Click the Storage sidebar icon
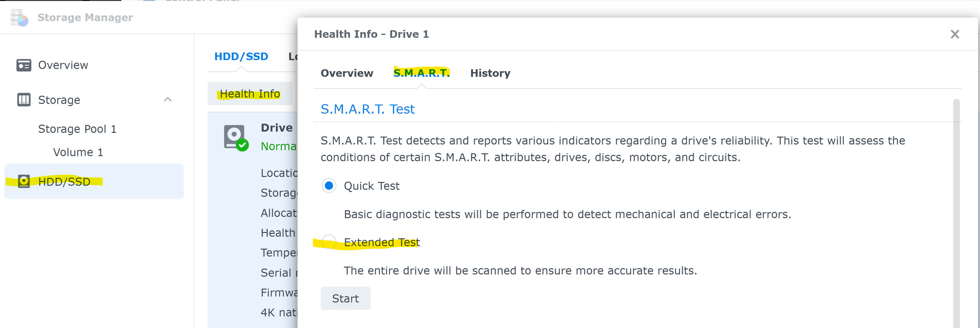980x328 pixels. pos(24,100)
